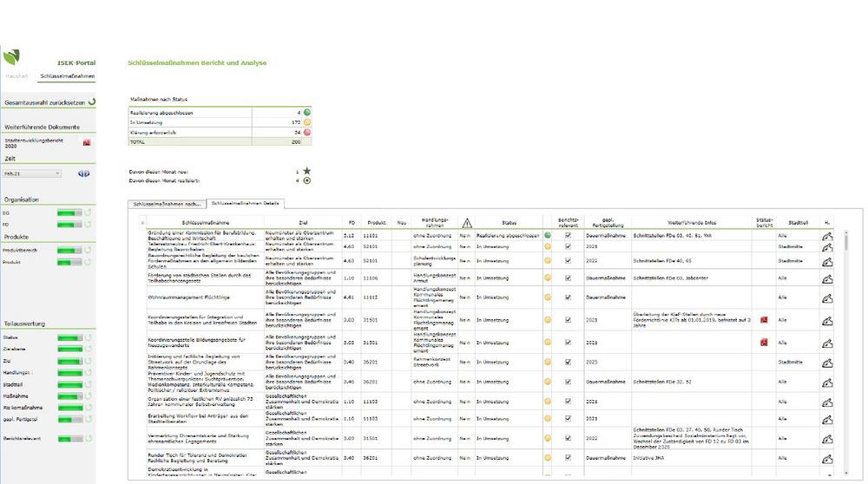Screen dimensions: 868x484
Task: Select the Schlüsselmaßnahmen tab in the sidebar header
Action: [x=67, y=75]
